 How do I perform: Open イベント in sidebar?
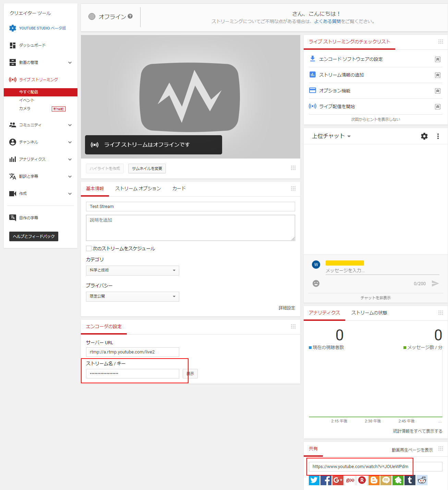click(27, 100)
